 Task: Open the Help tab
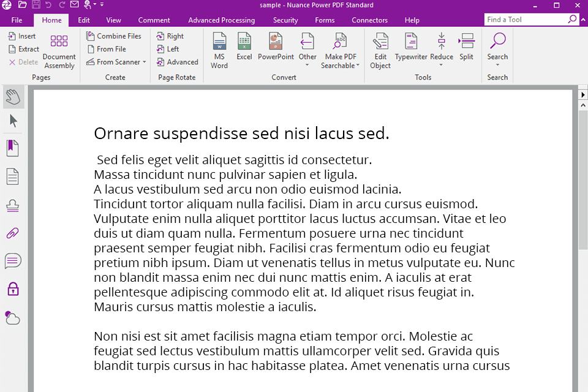(x=412, y=20)
